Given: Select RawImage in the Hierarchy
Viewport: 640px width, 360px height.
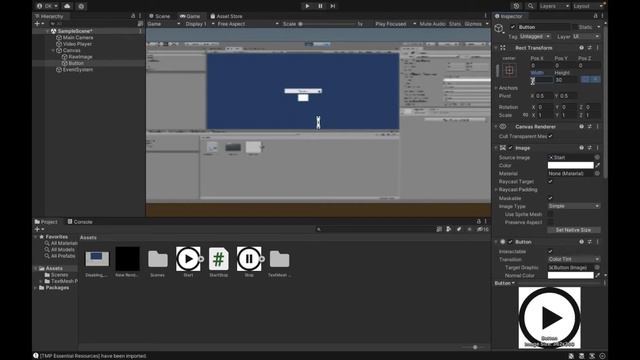Looking at the screenshot, I should (x=80, y=57).
